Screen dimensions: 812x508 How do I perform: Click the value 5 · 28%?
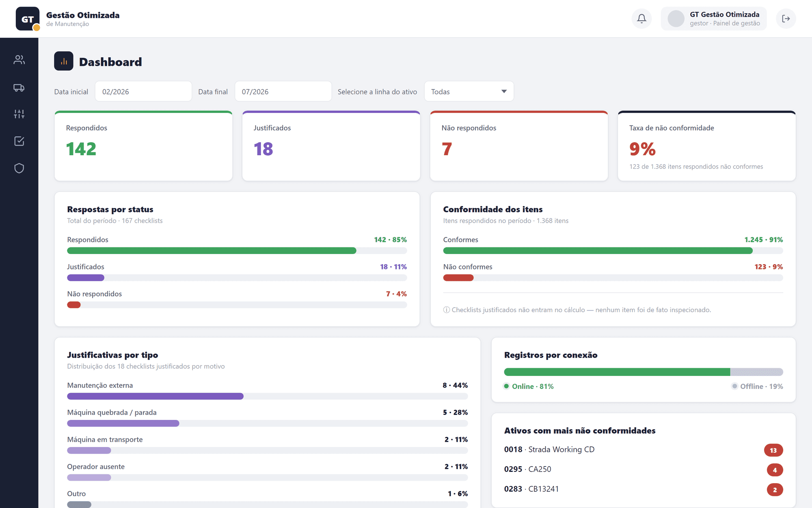click(455, 412)
